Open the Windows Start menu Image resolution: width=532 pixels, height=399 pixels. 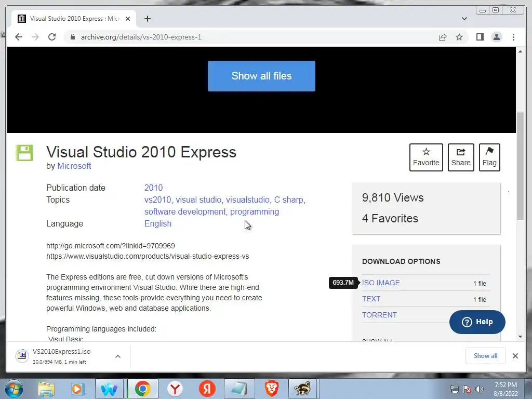coord(14,389)
